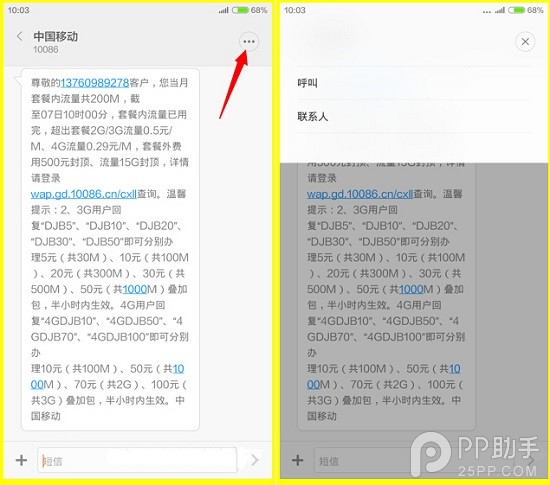Image resolution: width=550 pixels, height=485 pixels.
Task: Tap the 10 00 link in left message bottom
Action: point(178,369)
